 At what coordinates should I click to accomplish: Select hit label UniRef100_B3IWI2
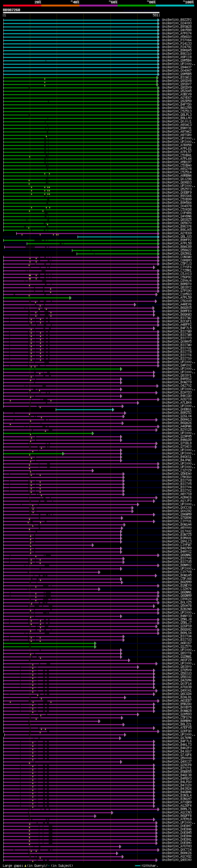click(177, 78)
